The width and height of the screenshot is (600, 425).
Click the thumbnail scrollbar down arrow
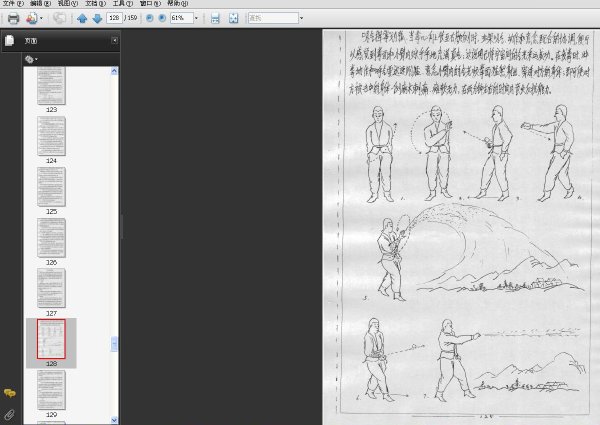(x=114, y=420)
